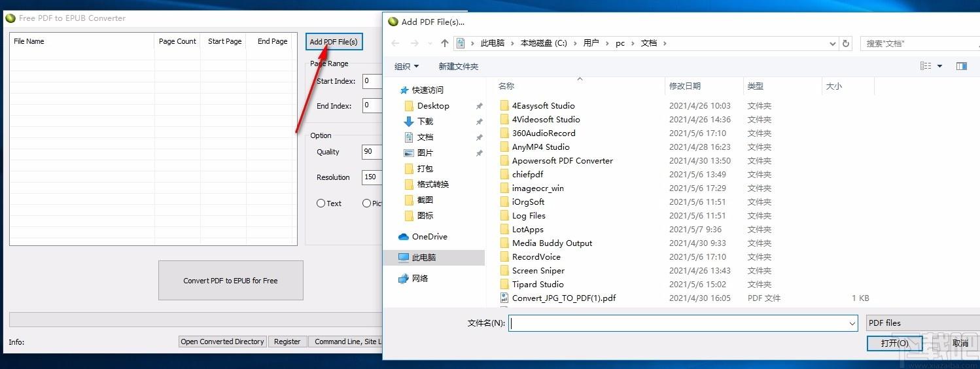Viewport: 980px width, 369px height.
Task: Go back with the left arrow
Action: (395, 43)
